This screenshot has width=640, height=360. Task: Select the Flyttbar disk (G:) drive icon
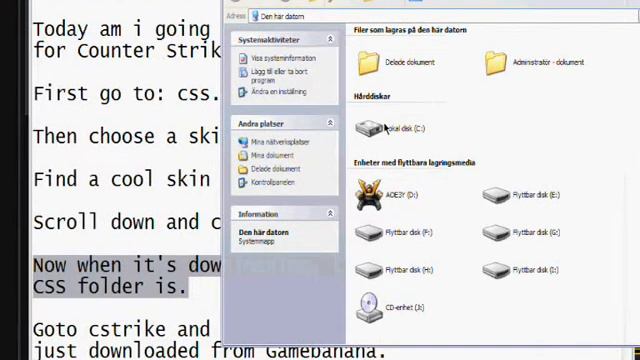coord(496,233)
